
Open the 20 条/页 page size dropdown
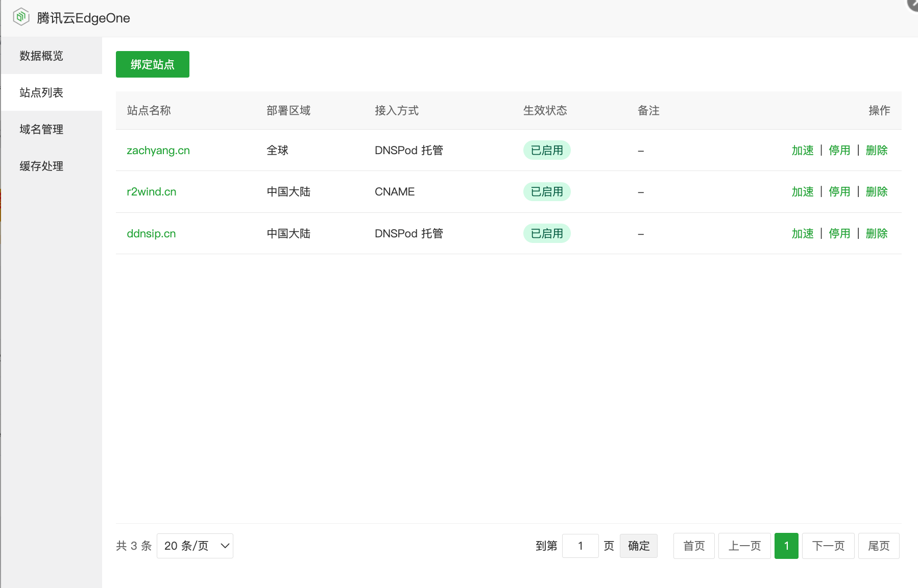tap(195, 546)
